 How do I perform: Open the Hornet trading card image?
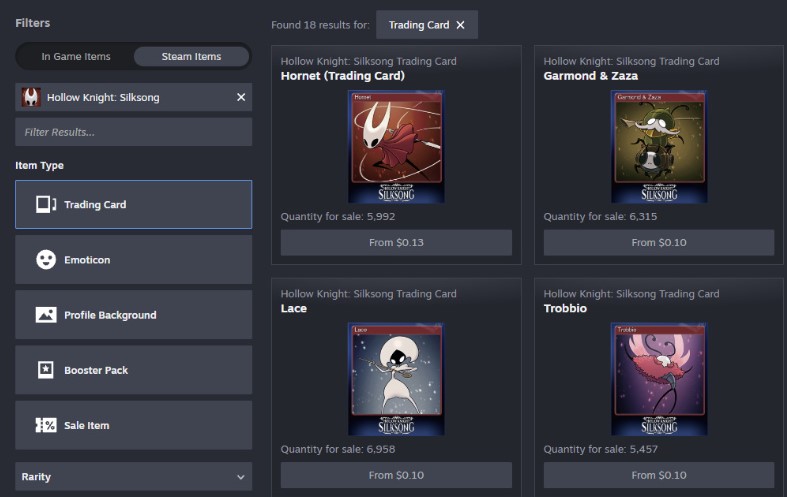click(396, 147)
